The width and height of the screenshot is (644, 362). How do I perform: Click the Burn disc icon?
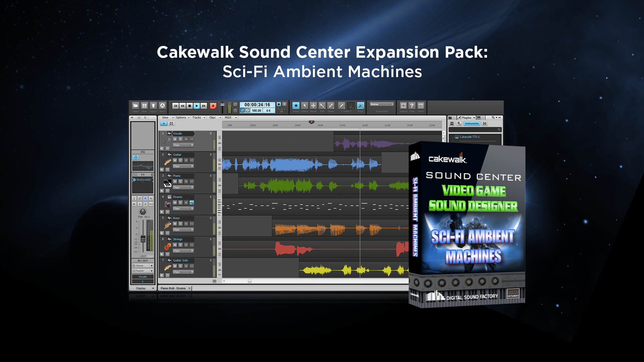tap(162, 106)
